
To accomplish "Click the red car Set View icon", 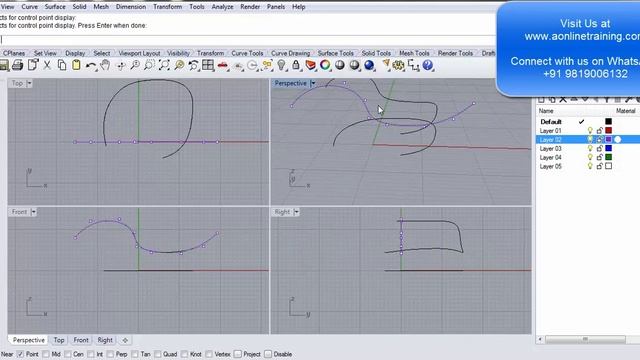I will click(x=223, y=65).
